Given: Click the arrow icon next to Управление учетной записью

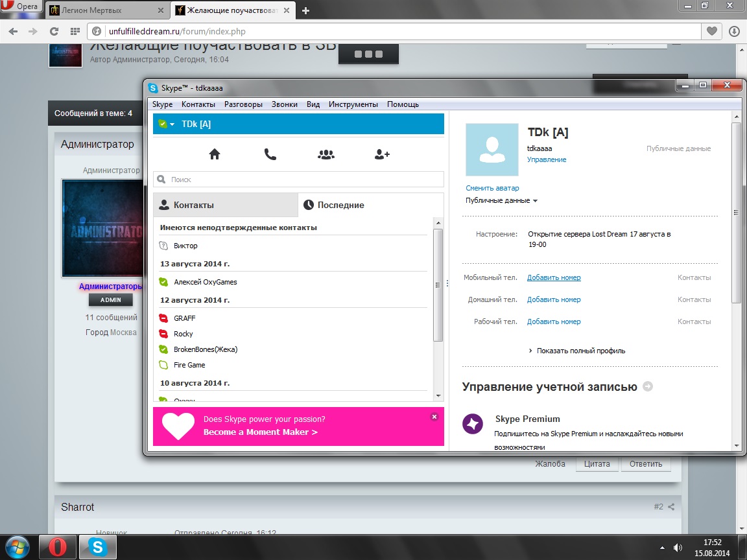Looking at the screenshot, I should pyautogui.click(x=648, y=387).
